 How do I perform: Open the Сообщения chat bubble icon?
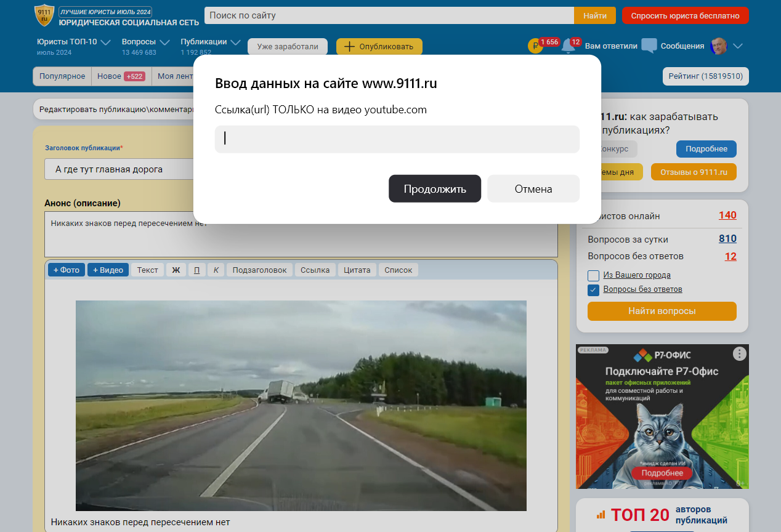click(x=649, y=46)
